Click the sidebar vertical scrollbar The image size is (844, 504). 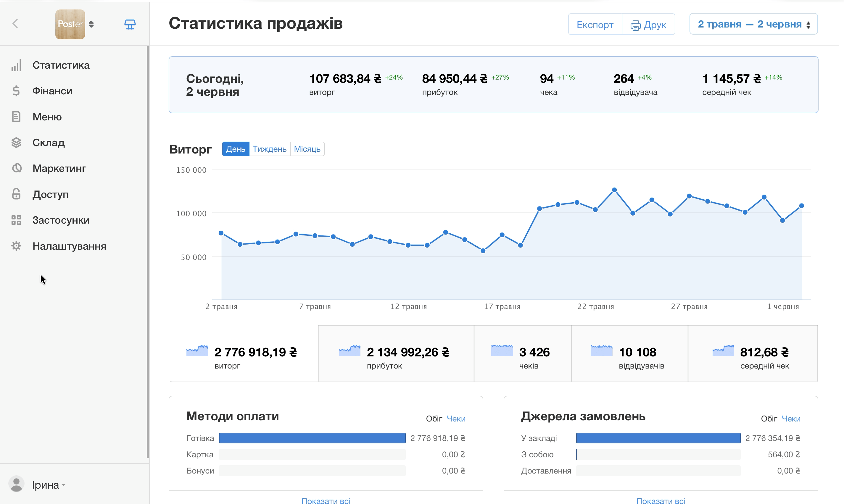(x=148, y=252)
